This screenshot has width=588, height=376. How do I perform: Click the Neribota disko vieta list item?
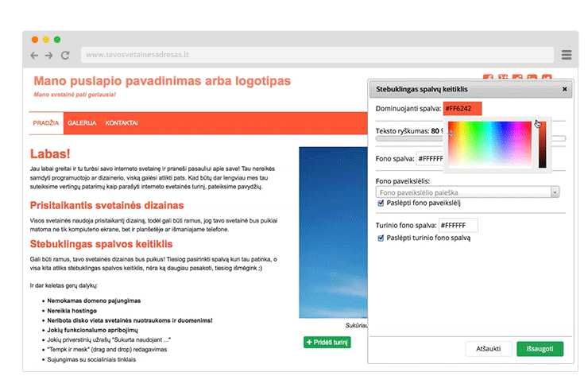point(130,320)
